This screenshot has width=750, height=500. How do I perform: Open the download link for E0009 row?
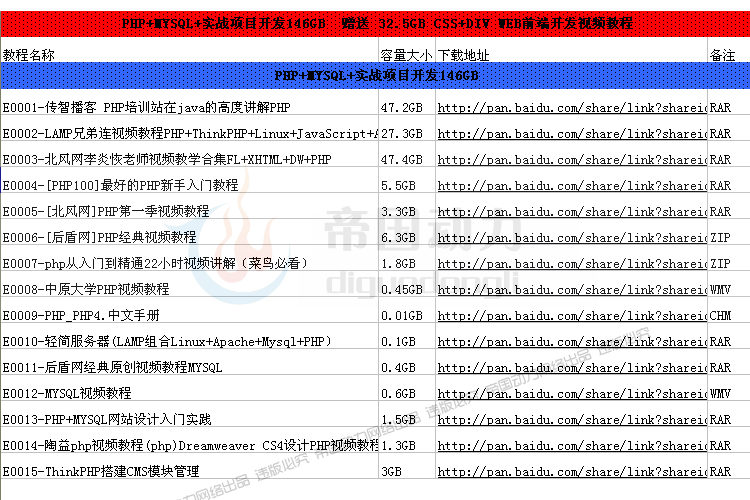pos(572,316)
